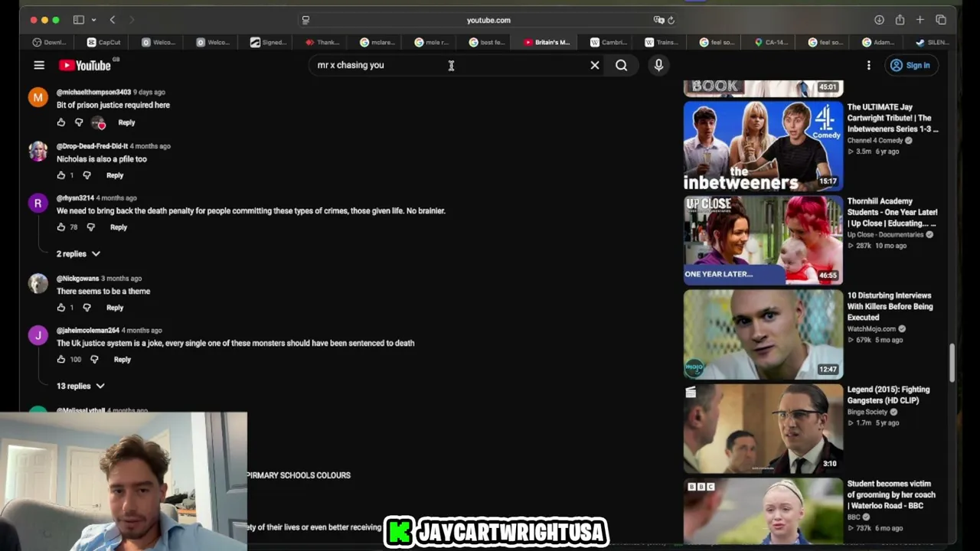Image resolution: width=980 pixels, height=551 pixels.
Task: Open Drop-Dead-Fred-Did-It's profile picture
Action: [38, 151]
